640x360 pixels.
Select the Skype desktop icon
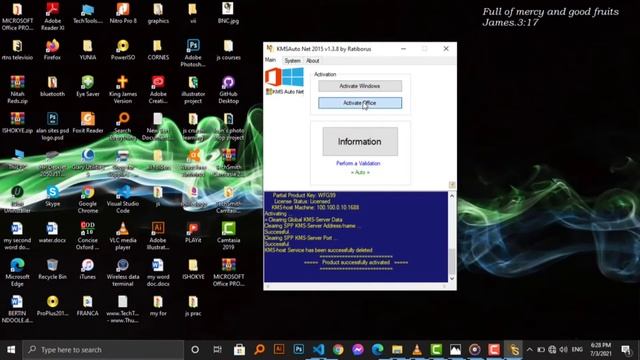[x=52, y=196]
